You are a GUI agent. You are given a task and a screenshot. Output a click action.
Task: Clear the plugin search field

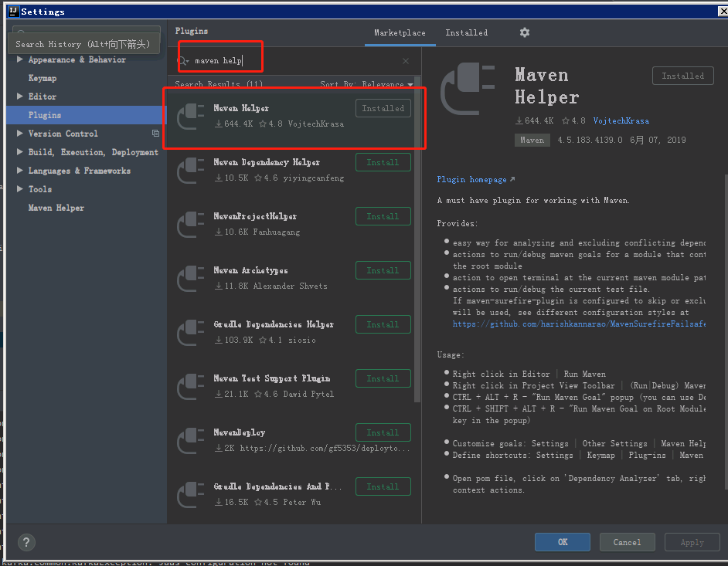tap(405, 61)
